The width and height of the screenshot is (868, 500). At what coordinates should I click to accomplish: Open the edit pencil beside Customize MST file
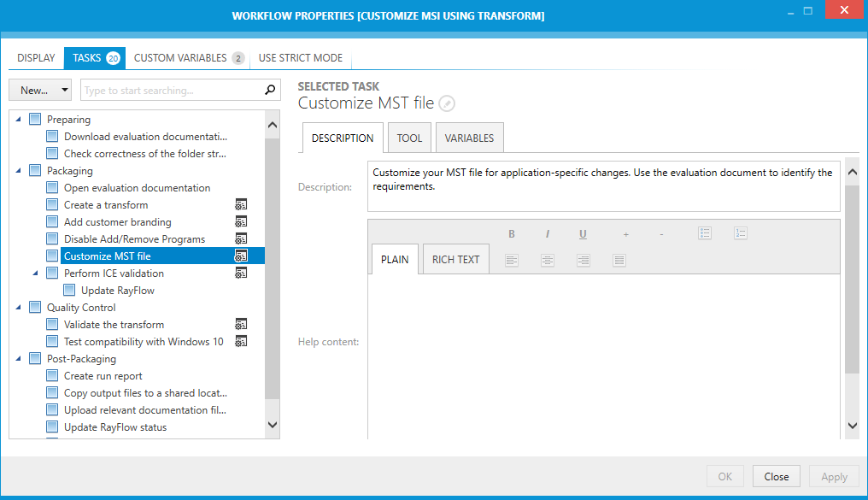click(447, 103)
